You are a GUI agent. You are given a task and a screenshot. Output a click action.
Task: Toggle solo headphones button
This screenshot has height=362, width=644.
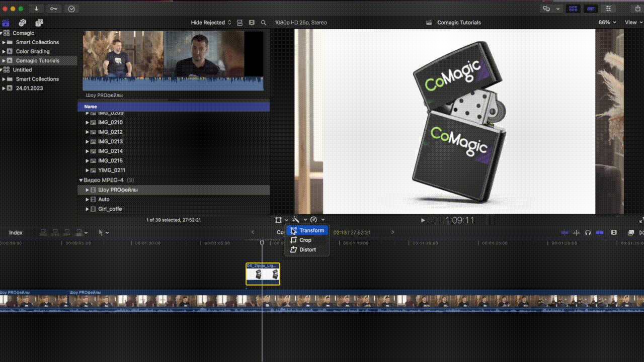coord(588,232)
